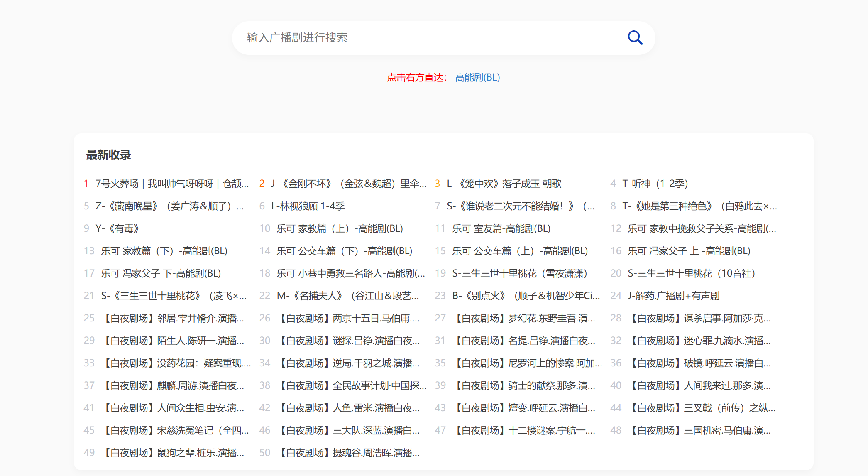Image resolution: width=868 pixels, height=476 pixels.
Task: Open 【白夜剧场】没药花园：疑案重现 entry
Action: pos(176,363)
